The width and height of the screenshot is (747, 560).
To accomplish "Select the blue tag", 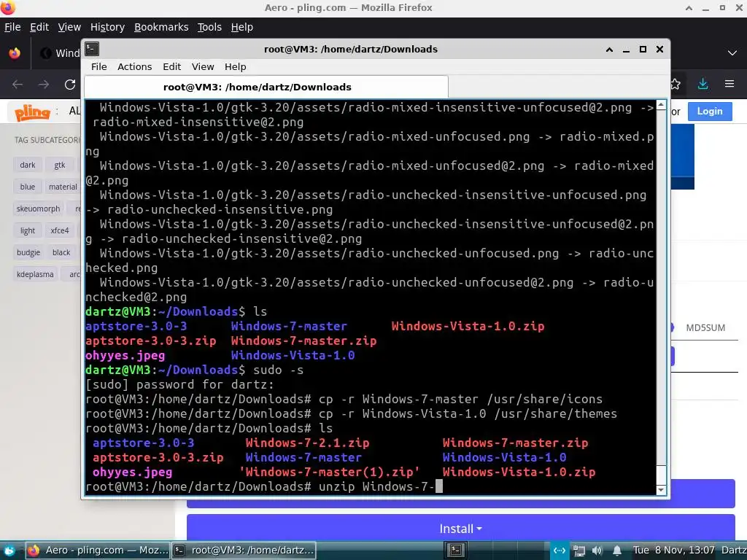I will coord(27,187).
